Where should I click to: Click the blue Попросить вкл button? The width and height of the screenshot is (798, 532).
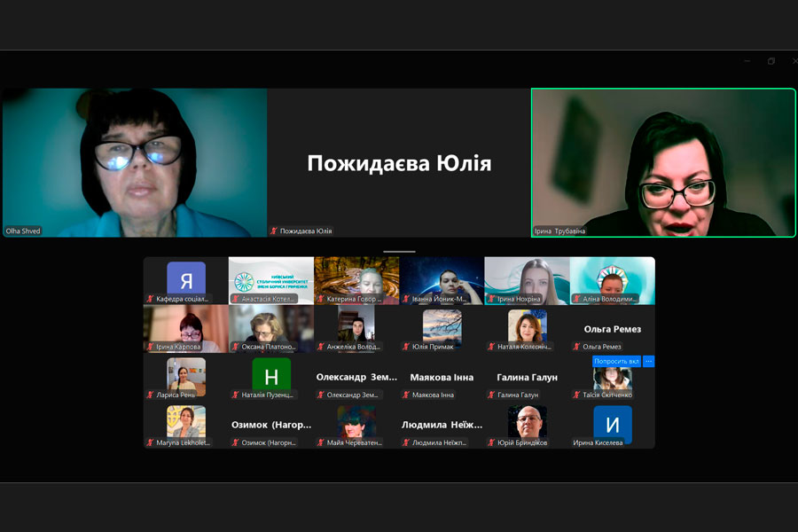point(616,361)
